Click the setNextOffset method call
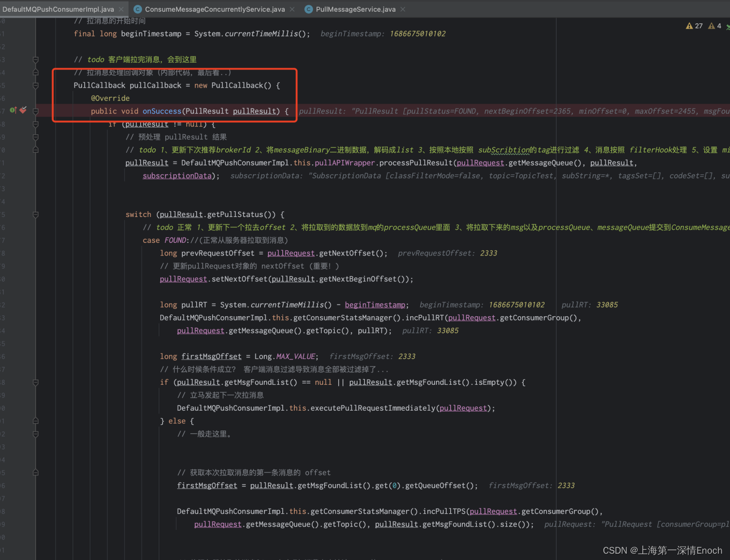The width and height of the screenshot is (730, 560). (x=239, y=279)
